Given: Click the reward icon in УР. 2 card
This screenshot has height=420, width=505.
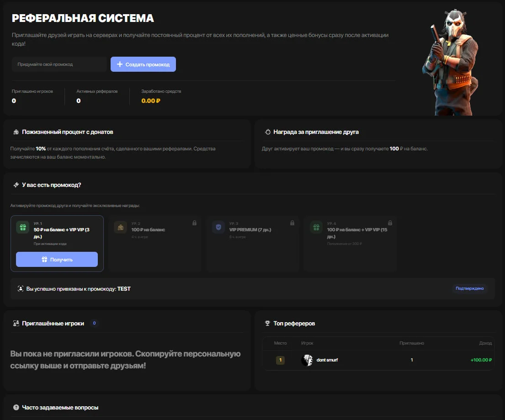Looking at the screenshot, I should (121, 228).
